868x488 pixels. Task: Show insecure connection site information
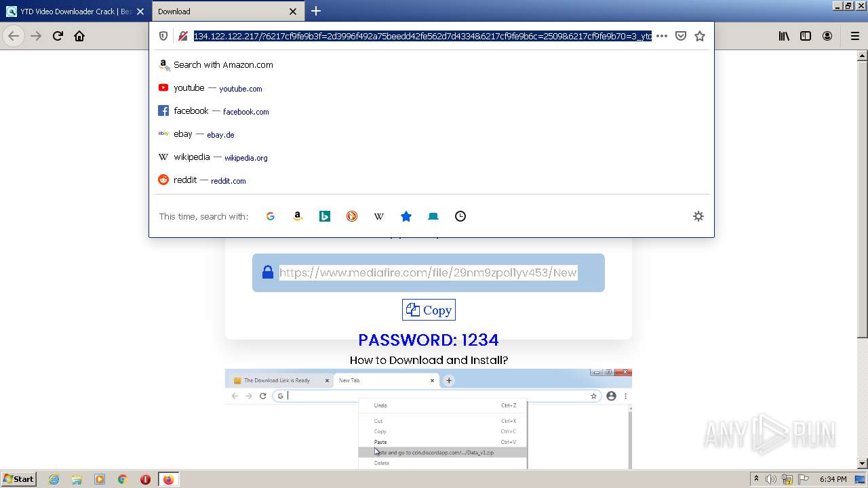click(x=182, y=36)
